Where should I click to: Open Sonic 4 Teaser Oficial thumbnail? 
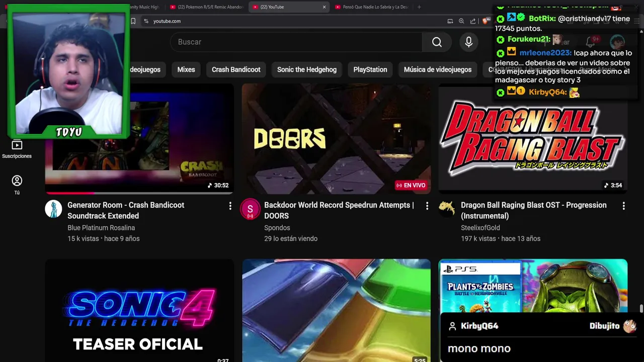pyautogui.click(x=139, y=310)
